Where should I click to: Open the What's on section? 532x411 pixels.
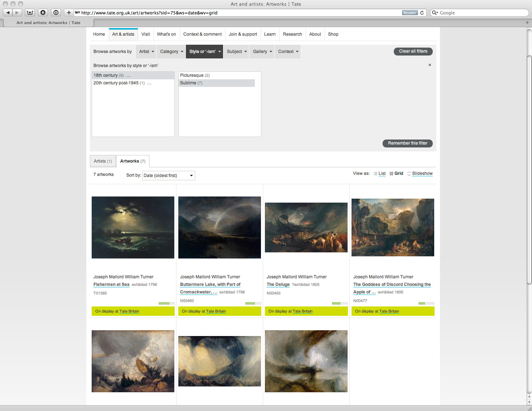pos(166,34)
